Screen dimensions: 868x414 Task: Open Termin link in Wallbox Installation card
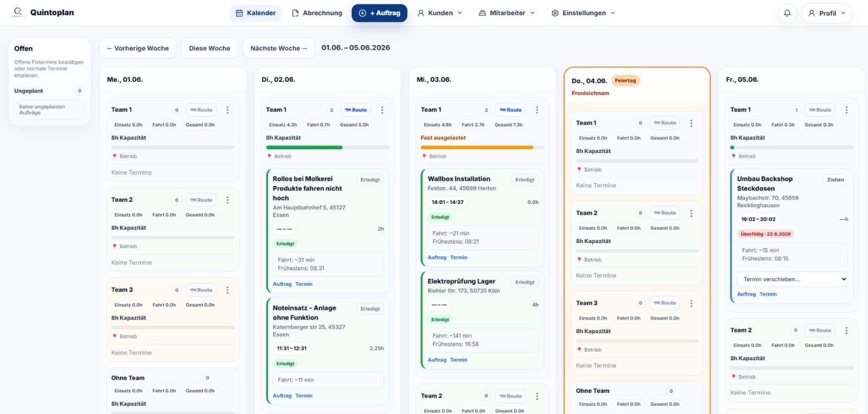(x=458, y=258)
